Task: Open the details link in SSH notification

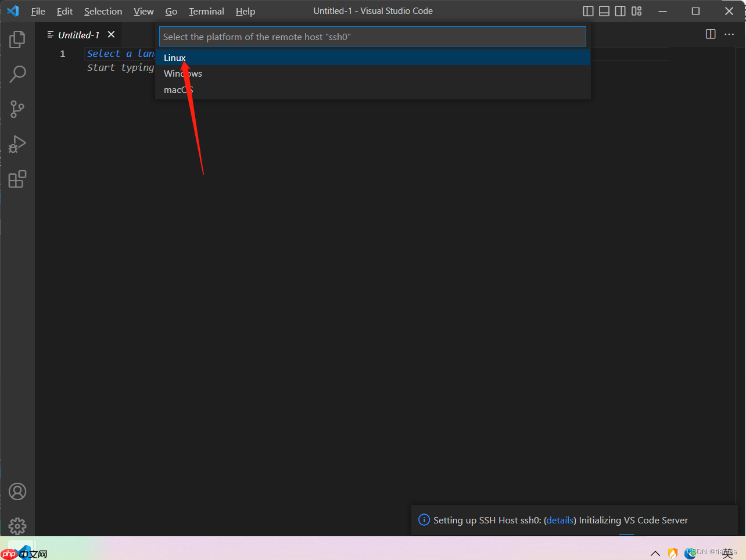Action: [560, 520]
